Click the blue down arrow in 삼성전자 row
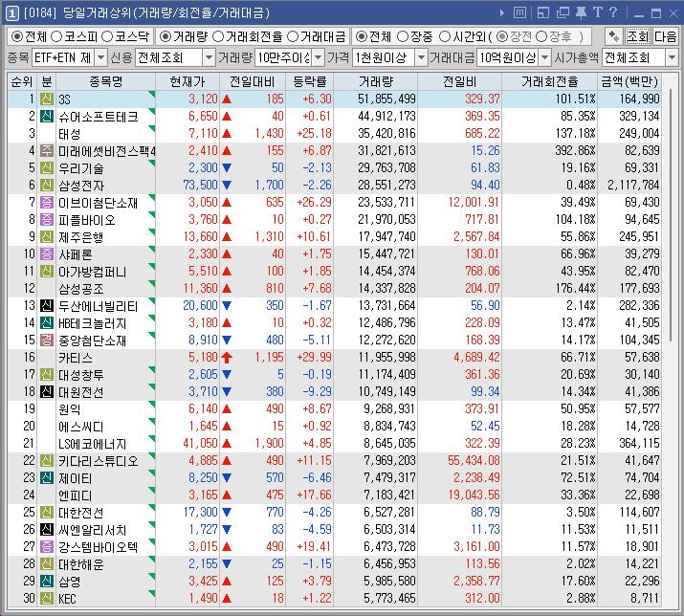Viewport: 684px width, 616px height. pos(227,185)
